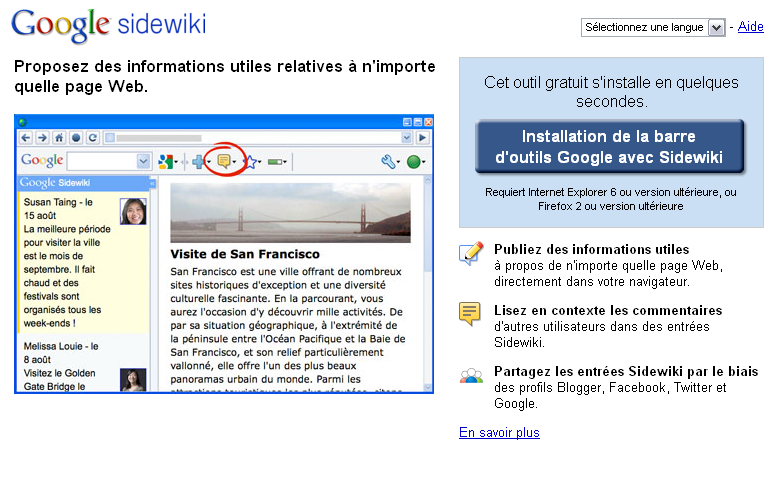Image resolution: width=772 pixels, height=483 pixels.
Task: Click the green circle toolbar icon
Action: [414, 161]
